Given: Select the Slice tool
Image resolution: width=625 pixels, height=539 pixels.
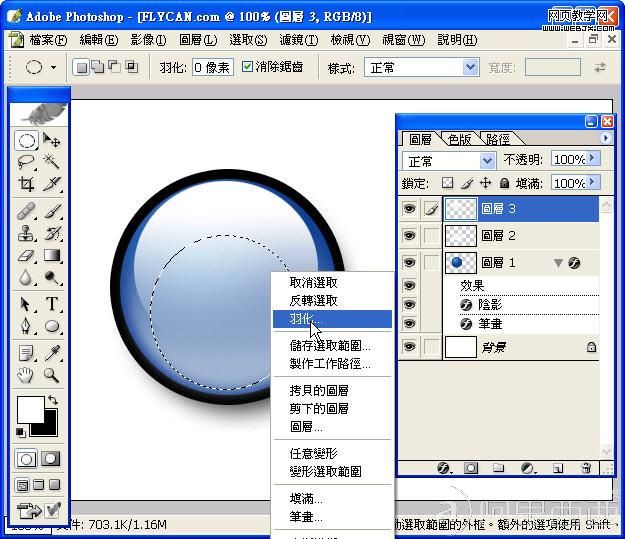Looking at the screenshot, I should point(52,184).
